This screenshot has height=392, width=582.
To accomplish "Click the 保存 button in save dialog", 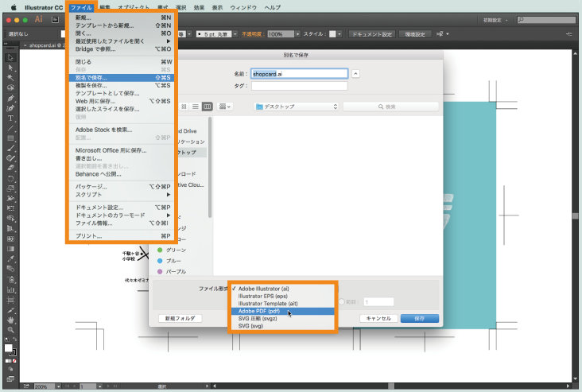I will [420, 319].
